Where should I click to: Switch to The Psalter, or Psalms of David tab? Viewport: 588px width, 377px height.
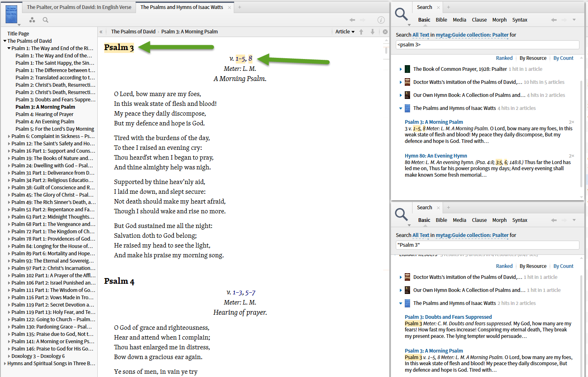79,7
